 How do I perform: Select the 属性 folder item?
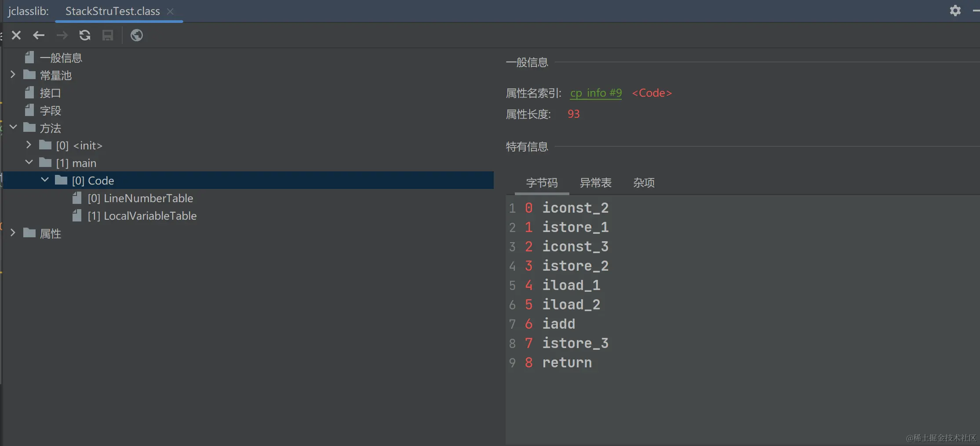50,234
